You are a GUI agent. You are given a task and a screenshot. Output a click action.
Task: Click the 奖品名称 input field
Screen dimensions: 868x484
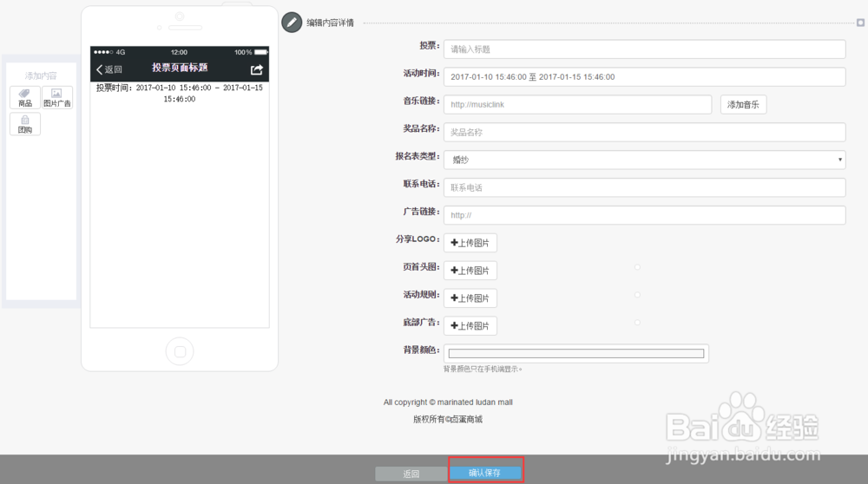pyautogui.click(x=644, y=132)
